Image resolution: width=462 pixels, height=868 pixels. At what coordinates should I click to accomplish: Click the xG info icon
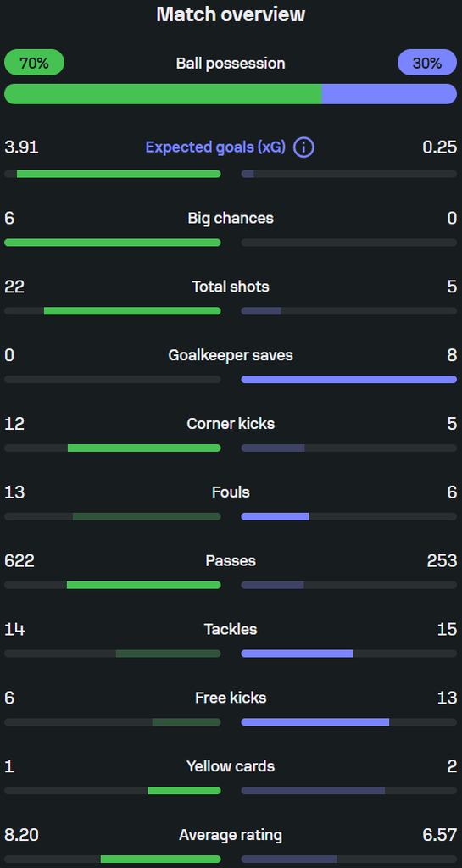pyautogui.click(x=303, y=147)
